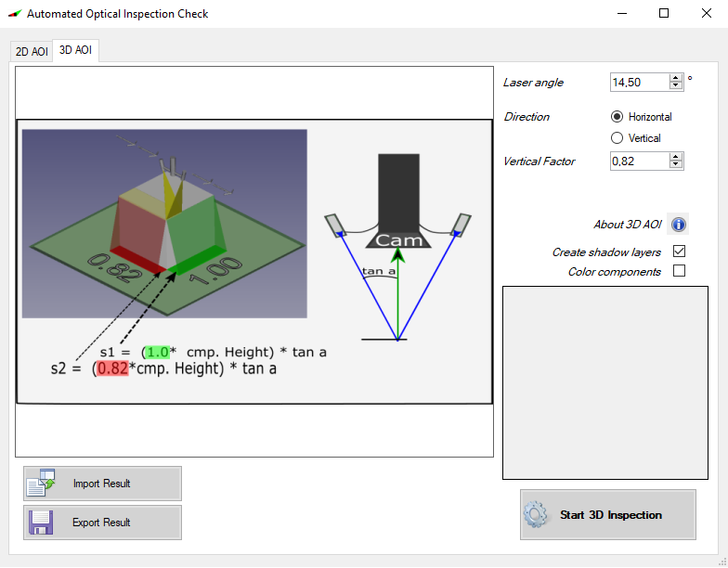The width and height of the screenshot is (728, 568).
Task: Open the About 3D AOI info icon
Action: 678,225
